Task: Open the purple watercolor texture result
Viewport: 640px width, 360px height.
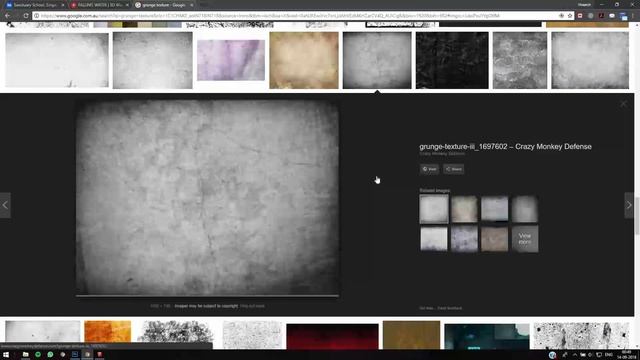Action: coord(231,60)
